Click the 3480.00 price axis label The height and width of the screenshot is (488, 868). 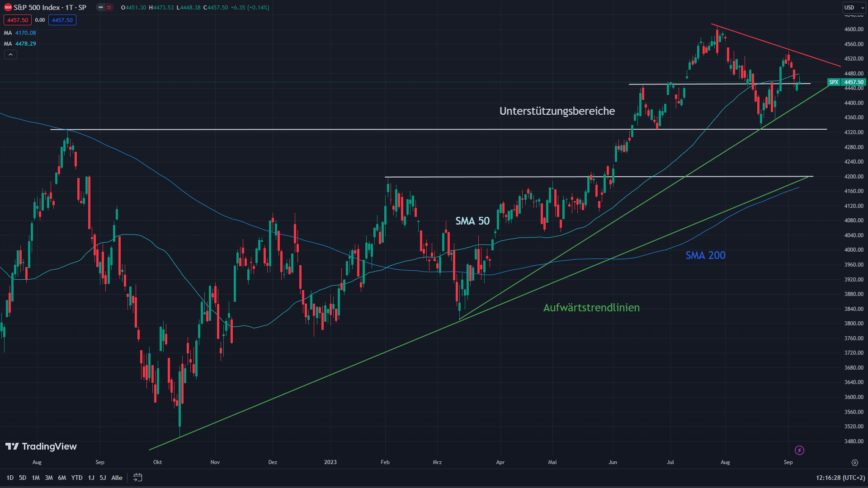point(854,441)
